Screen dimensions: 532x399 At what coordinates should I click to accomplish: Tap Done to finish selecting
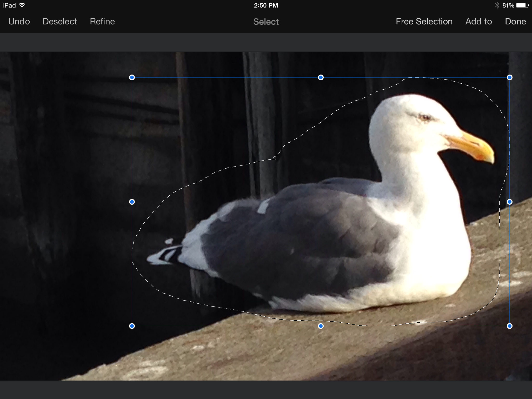pyautogui.click(x=515, y=22)
